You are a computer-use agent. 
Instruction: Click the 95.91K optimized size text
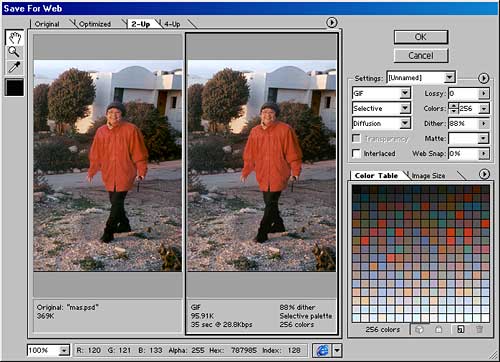202,316
